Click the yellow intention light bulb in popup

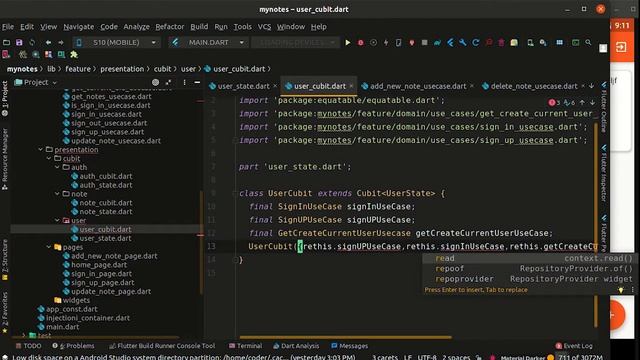(x=620, y=290)
